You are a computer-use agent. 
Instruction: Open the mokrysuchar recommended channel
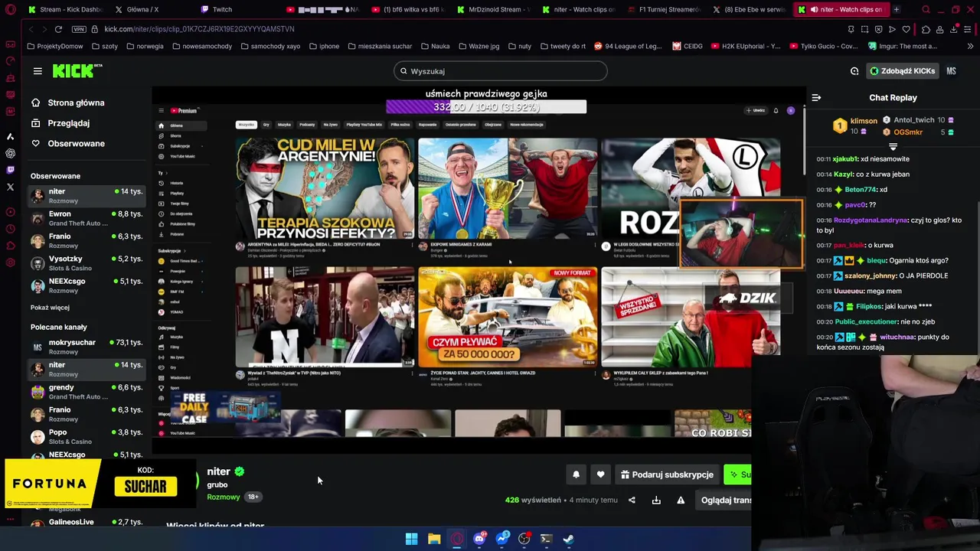87,347
